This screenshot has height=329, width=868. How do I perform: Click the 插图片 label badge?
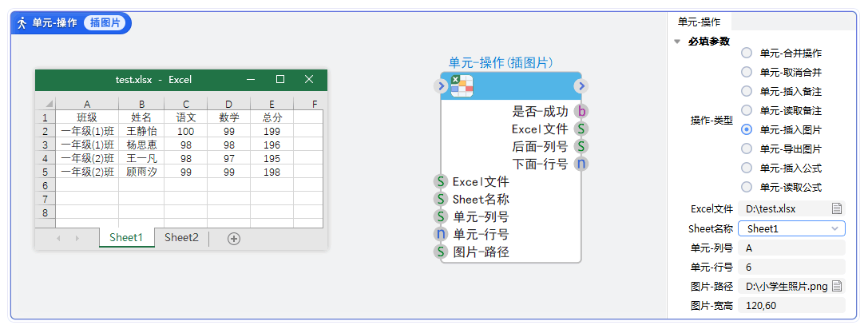[104, 23]
